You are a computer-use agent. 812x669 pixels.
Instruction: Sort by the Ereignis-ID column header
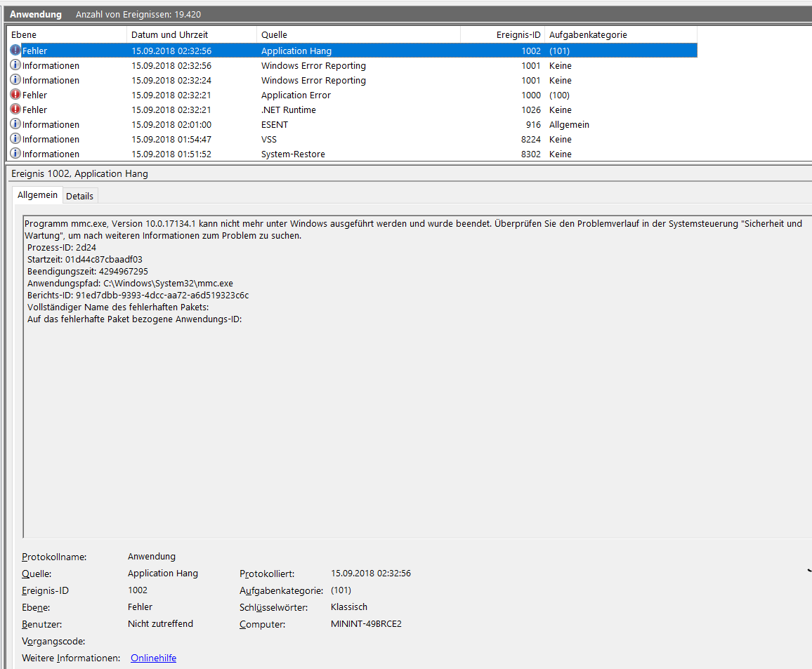[x=502, y=34]
